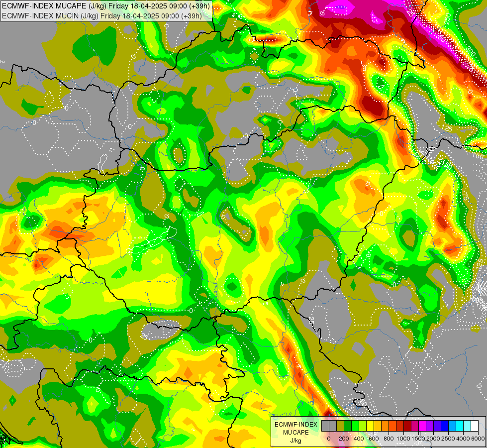Click the olive legend swatch left of 200
The image size is (487, 448).
340,426
